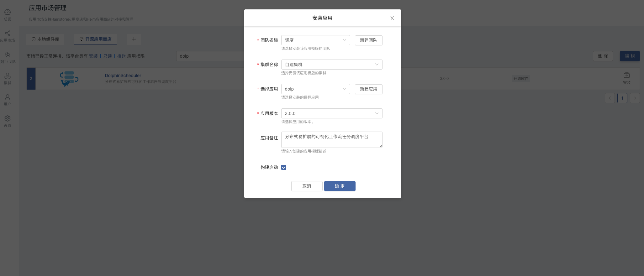Screen dimensions: 644x276
Task: Switch to the 开源应用商店 tab
Action: tap(96, 39)
